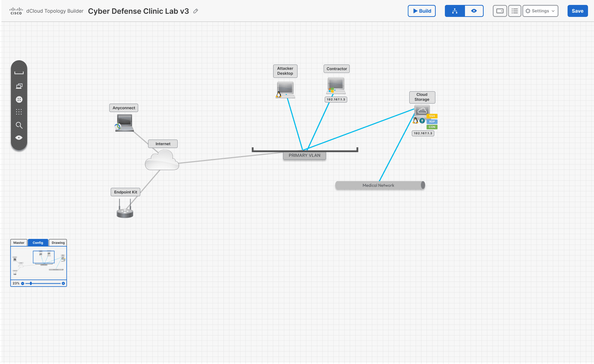Select the add devices tool in the floating toolbar
Screen dimensions: 594x364
click(19, 86)
